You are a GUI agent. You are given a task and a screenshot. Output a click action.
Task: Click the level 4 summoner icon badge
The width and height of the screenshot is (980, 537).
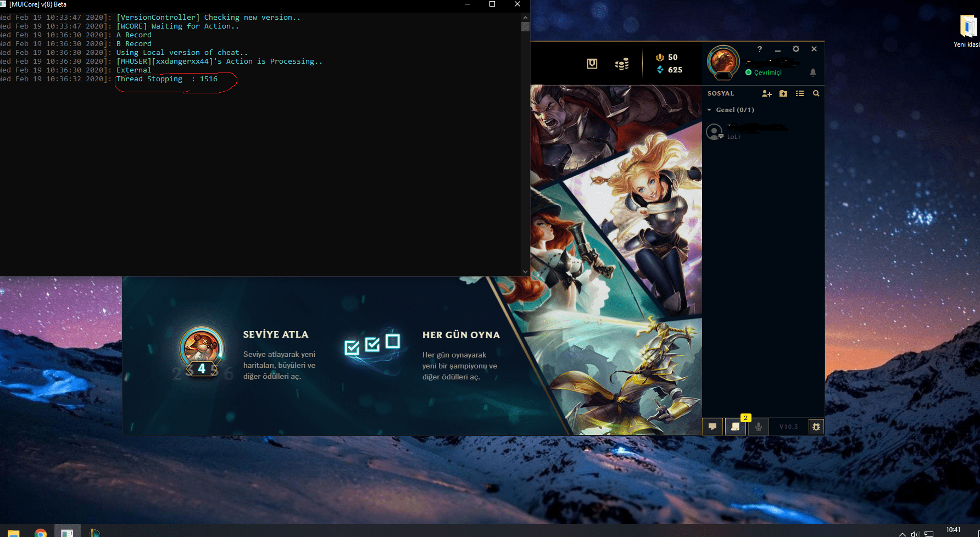pyautogui.click(x=202, y=353)
